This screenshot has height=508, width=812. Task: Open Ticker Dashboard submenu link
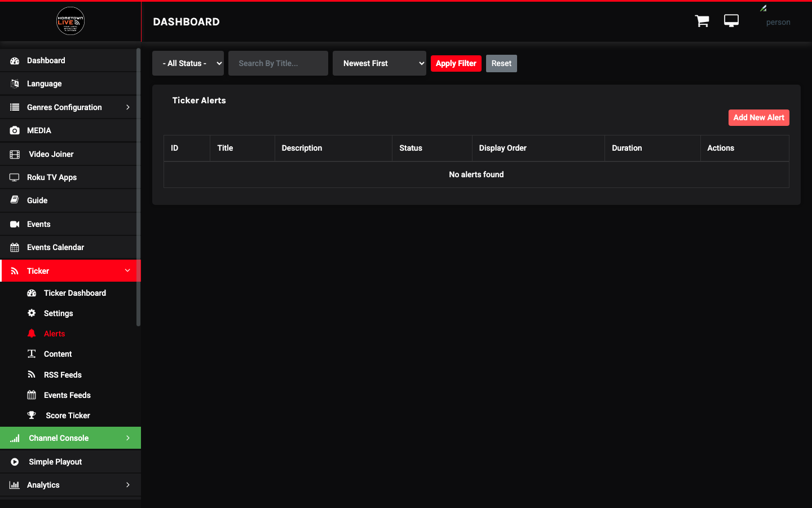74,293
